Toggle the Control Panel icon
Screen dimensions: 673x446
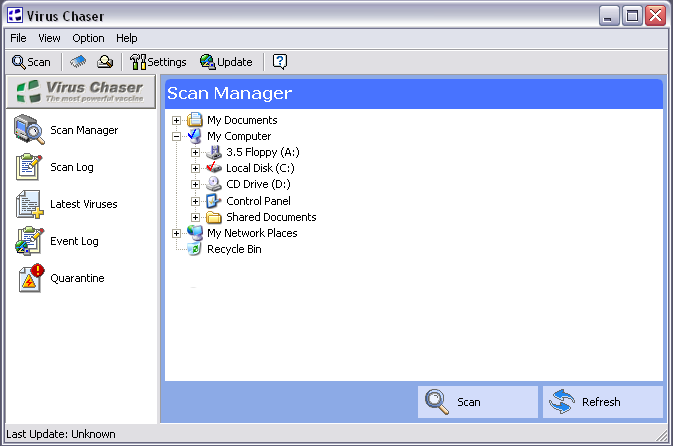(214, 201)
